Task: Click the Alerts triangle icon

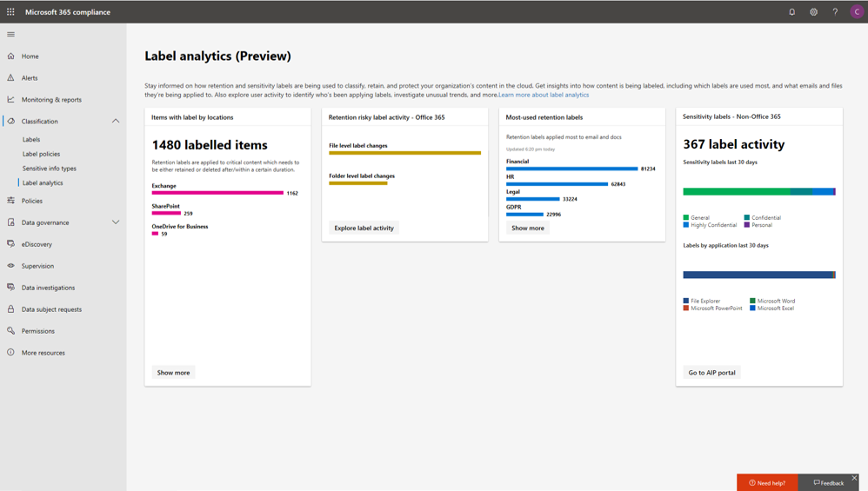Action: coord(10,78)
